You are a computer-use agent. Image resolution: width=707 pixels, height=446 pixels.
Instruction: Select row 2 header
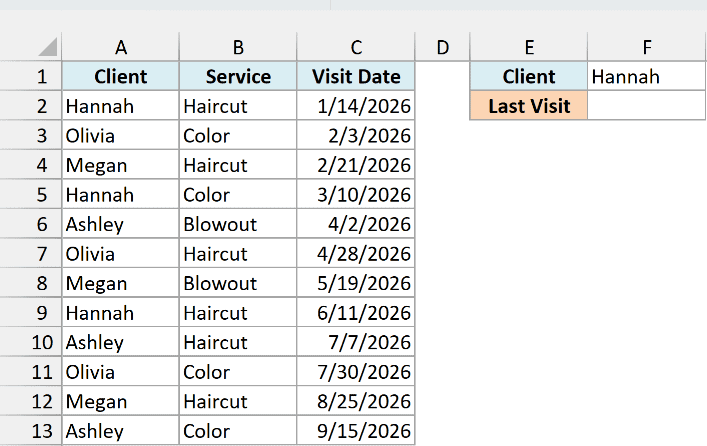(31, 106)
